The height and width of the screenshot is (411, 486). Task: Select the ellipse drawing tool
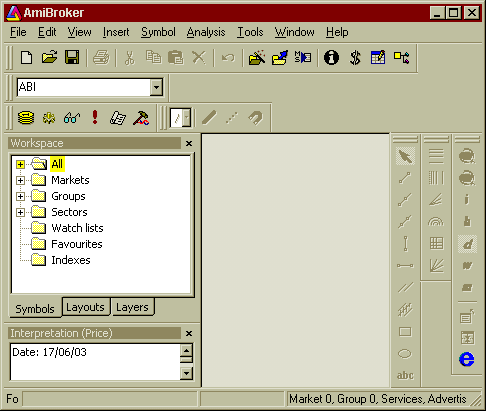point(405,354)
